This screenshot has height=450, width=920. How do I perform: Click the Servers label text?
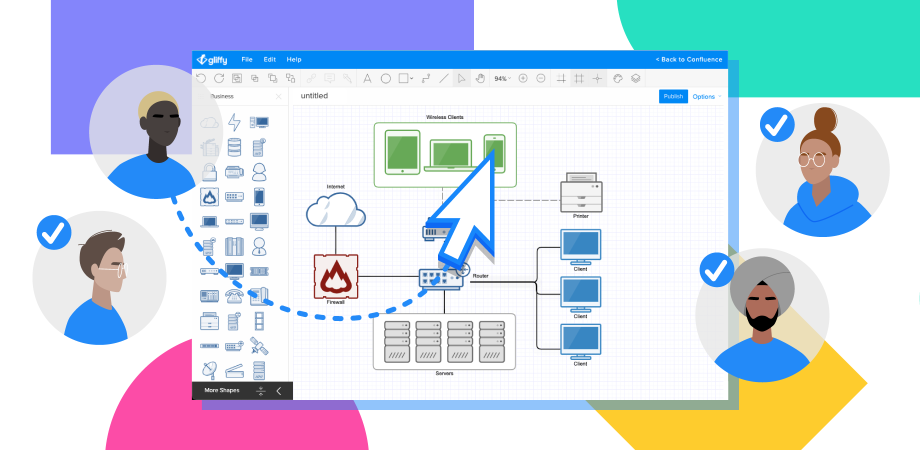click(x=444, y=373)
